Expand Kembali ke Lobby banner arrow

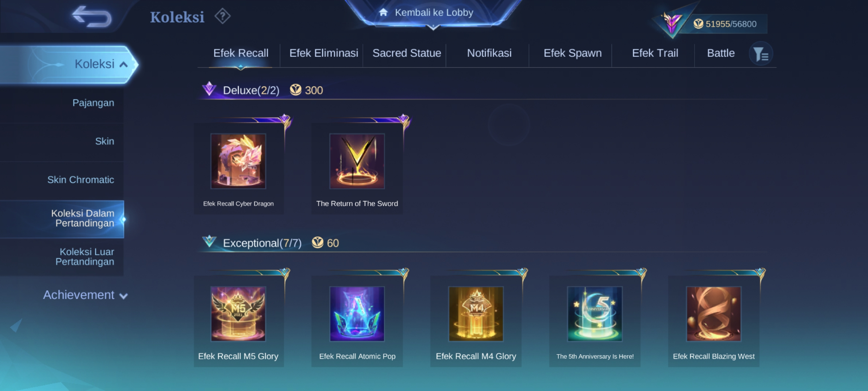pos(433,28)
